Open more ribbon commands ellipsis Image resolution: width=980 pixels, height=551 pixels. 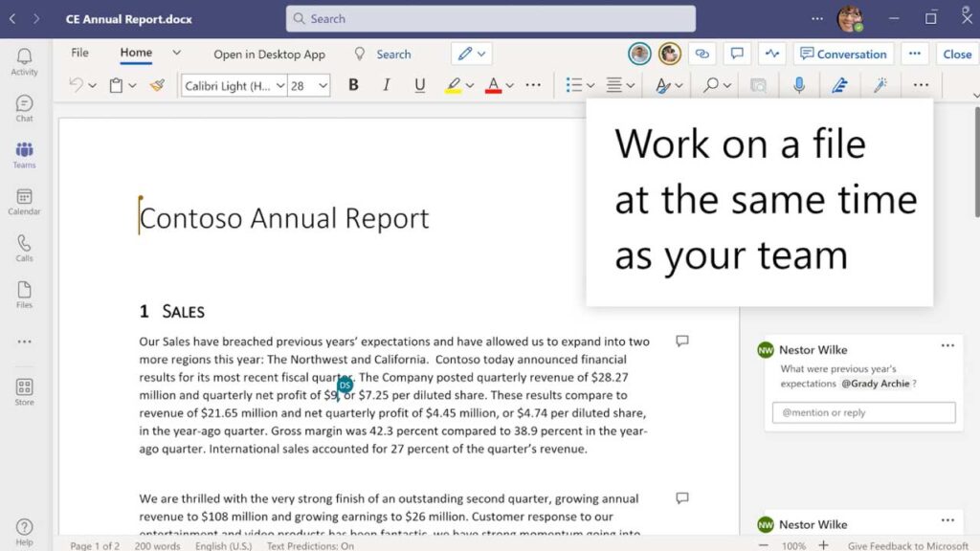coord(921,85)
